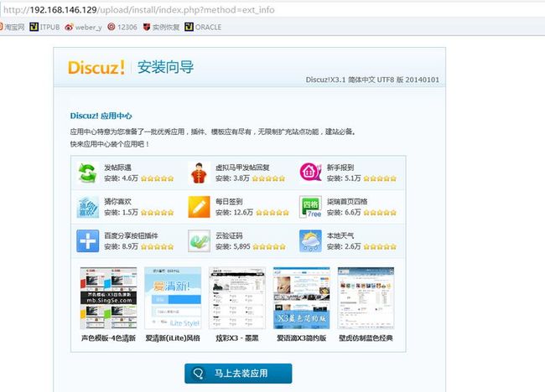Click the 猜你喜欢 app title
545x392 pixels.
click(118, 201)
